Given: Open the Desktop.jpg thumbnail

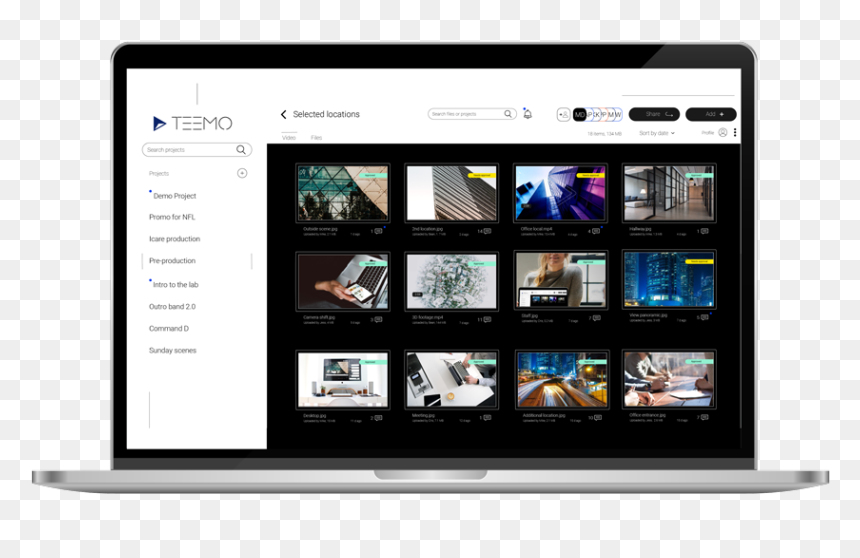Looking at the screenshot, I should [x=343, y=380].
